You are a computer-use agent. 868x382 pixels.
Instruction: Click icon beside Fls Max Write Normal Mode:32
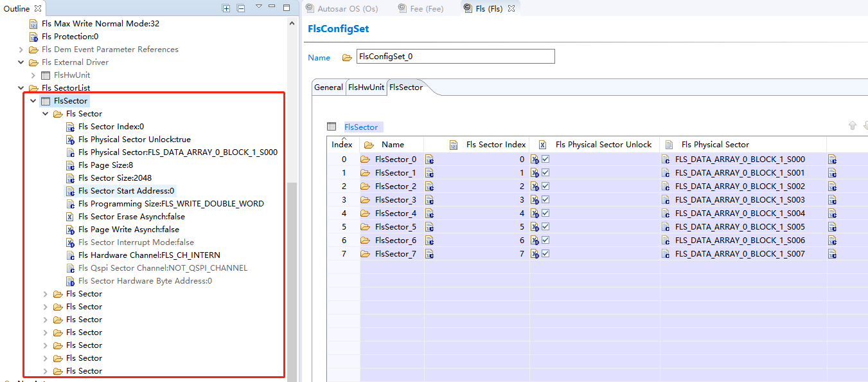(34, 24)
